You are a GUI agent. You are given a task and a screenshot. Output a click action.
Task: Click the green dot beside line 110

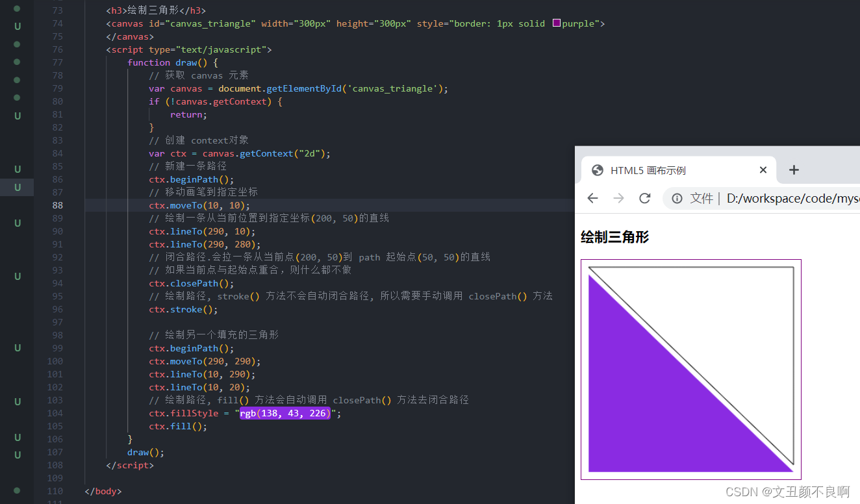(18, 491)
